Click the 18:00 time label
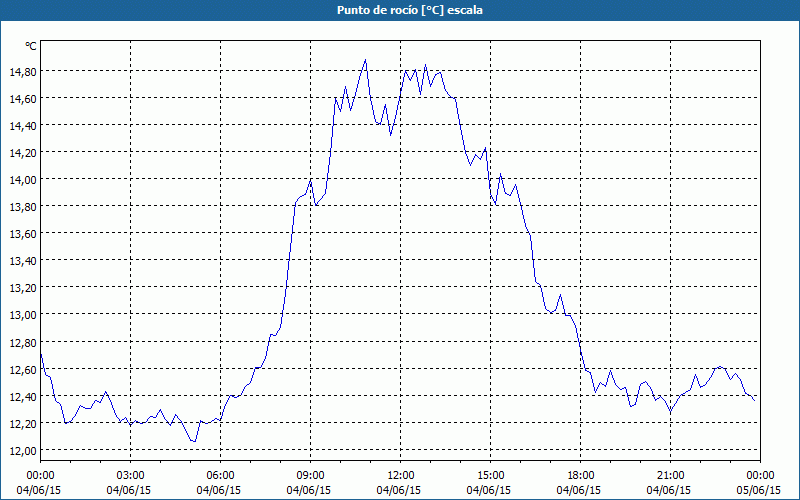The height and width of the screenshot is (500, 800). coord(581,476)
